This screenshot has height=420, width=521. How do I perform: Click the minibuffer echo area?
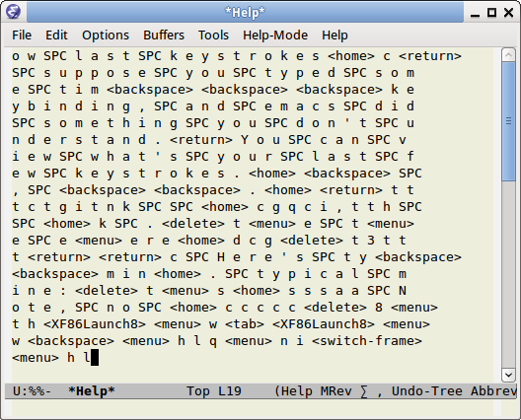pyautogui.click(x=253, y=408)
